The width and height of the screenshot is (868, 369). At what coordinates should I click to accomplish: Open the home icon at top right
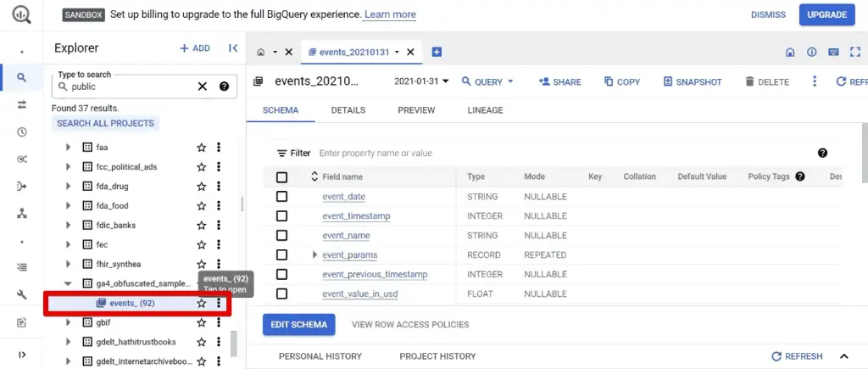(x=791, y=52)
